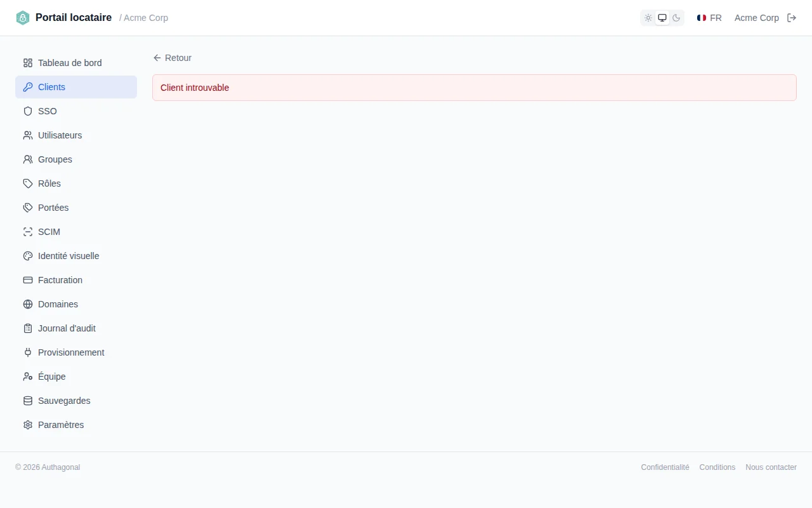Click the SSO shield icon
This screenshot has width=812, height=508.
coord(28,111)
